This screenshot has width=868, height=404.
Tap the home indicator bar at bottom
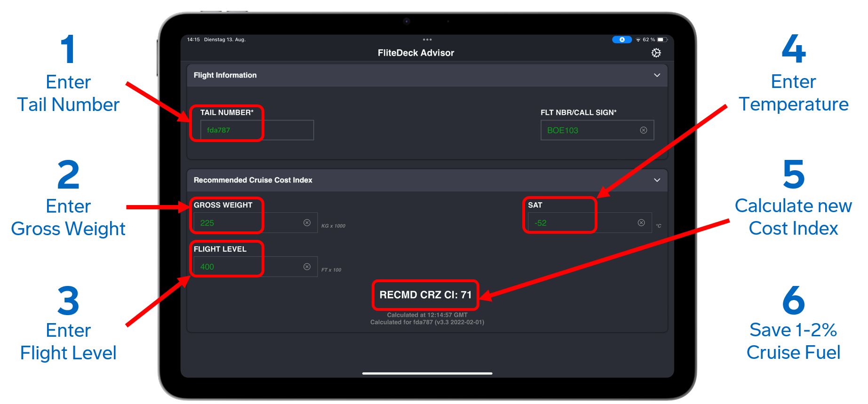point(427,373)
